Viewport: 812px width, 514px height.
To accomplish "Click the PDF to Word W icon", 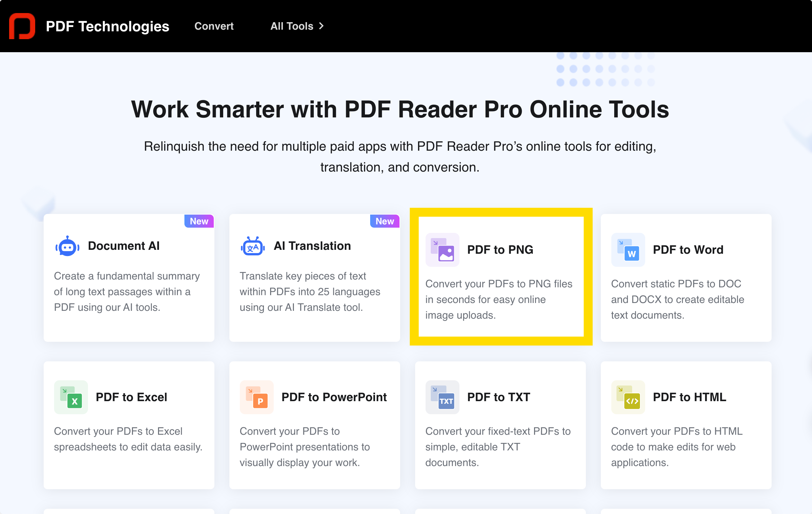I will [628, 250].
